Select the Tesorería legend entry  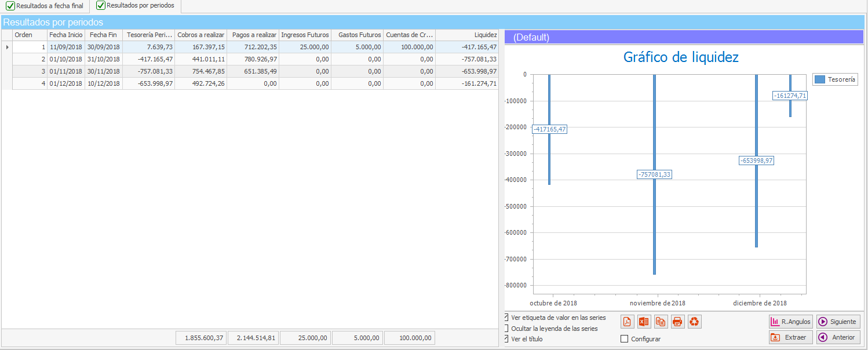[834, 79]
